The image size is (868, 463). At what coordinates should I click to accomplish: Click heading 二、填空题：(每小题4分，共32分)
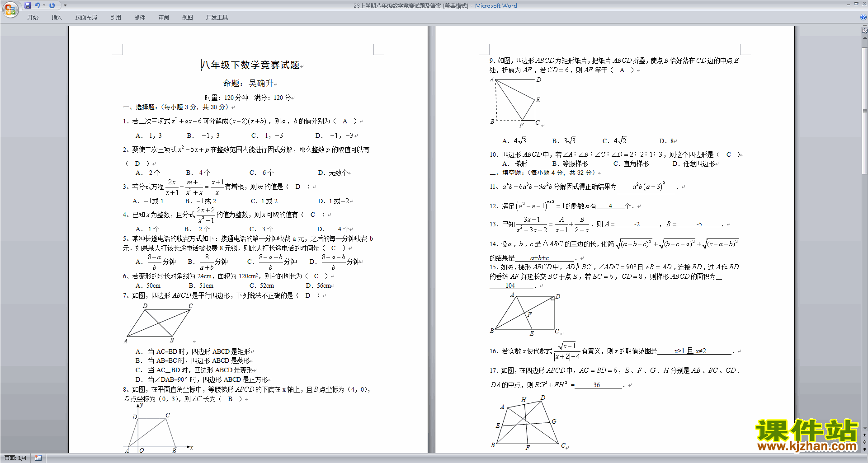544,173
